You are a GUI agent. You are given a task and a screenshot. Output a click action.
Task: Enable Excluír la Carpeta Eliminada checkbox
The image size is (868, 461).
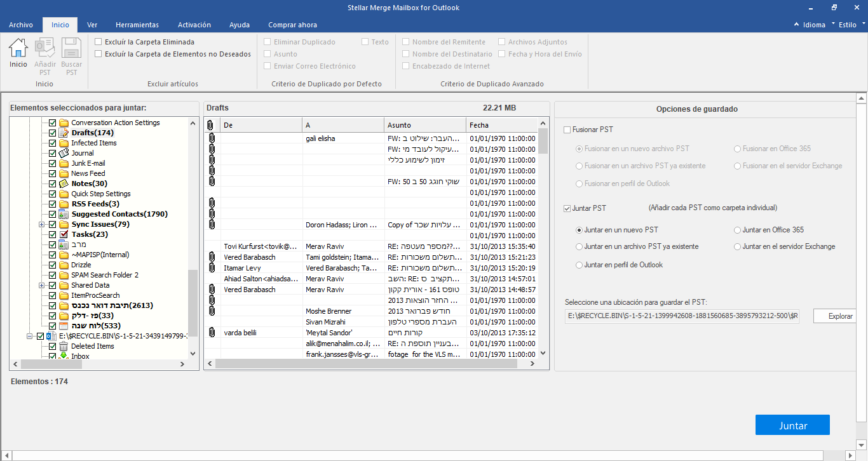click(98, 42)
